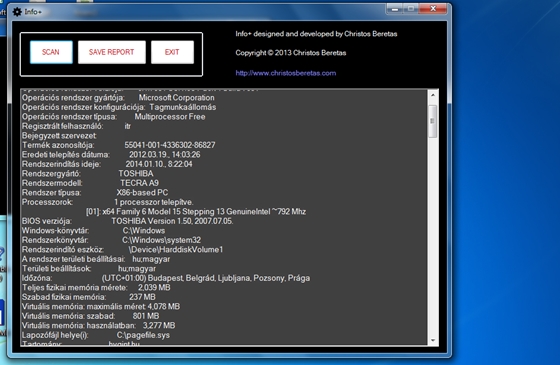Minimize the Info+ window
Viewport: 560px width, 365px height.
[395, 9]
